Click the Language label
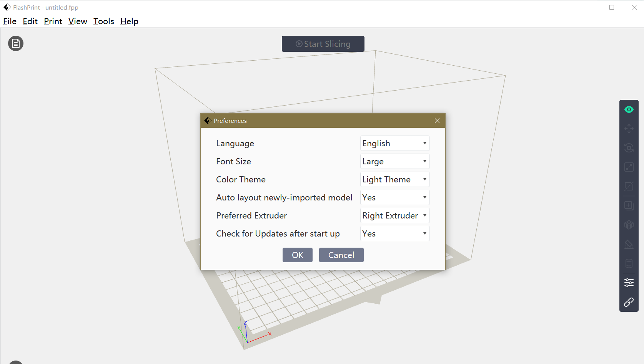 point(235,144)
